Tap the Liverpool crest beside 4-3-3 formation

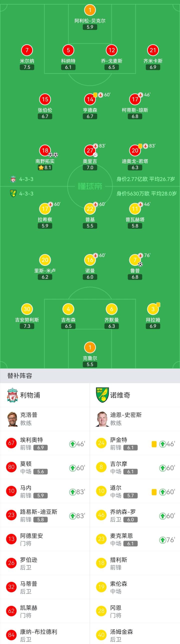(x=13, y=179)
